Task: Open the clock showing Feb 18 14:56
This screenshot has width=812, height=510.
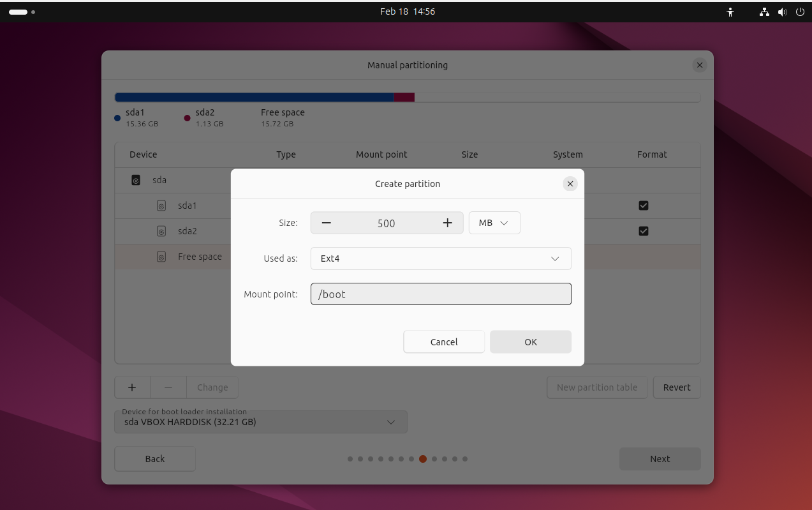Action: pos(408,11)
